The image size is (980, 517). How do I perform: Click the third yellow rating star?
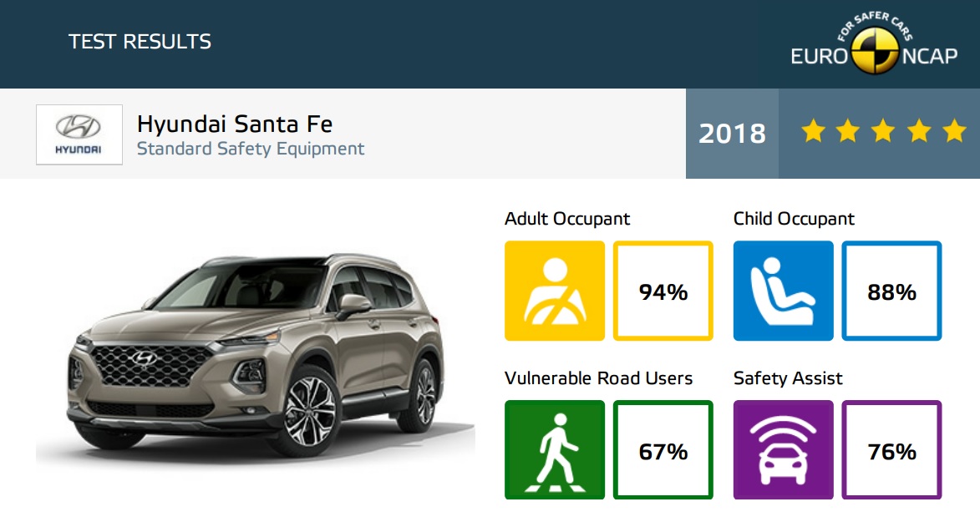tap(884, 132)
